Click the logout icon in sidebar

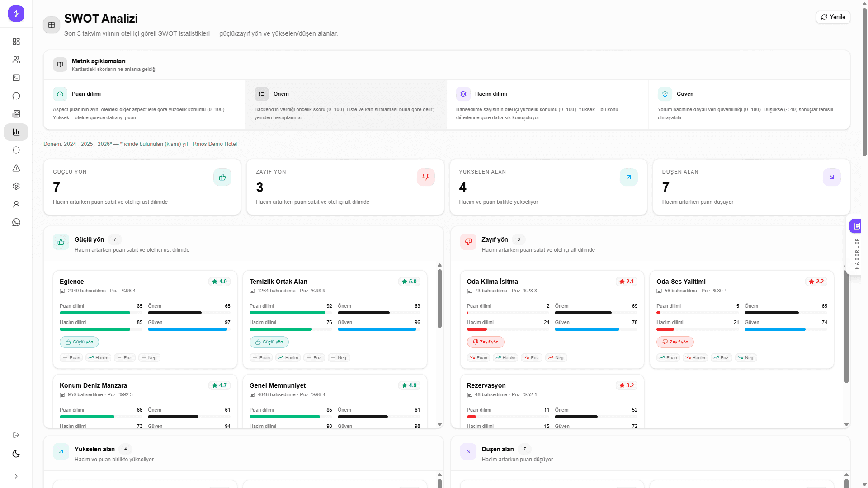16,435
